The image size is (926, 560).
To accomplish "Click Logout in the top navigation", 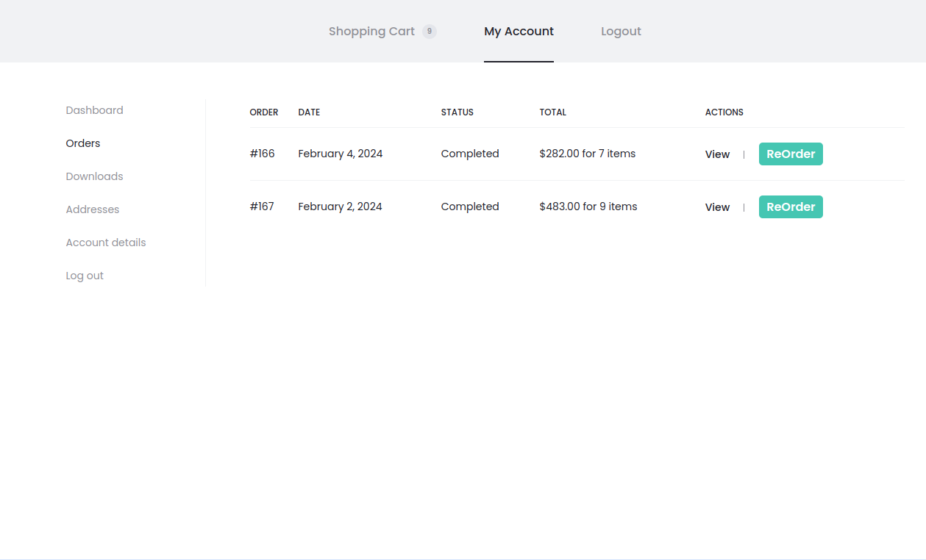I will 621,31.
